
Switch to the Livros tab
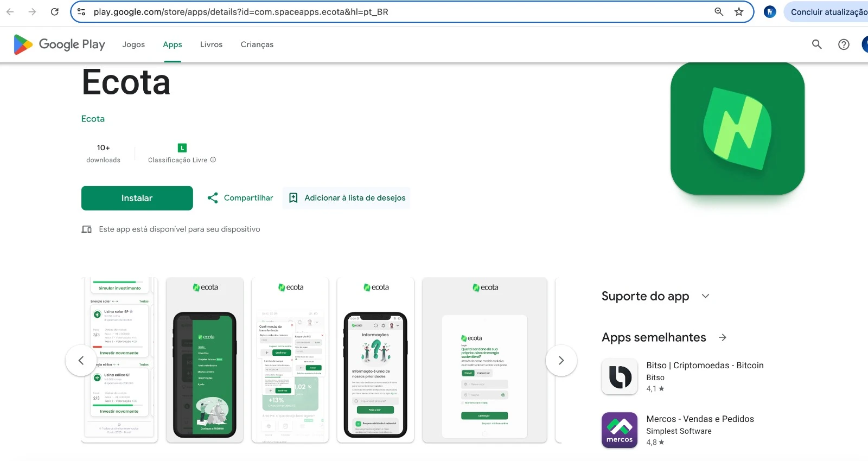(x=211, y=44)
